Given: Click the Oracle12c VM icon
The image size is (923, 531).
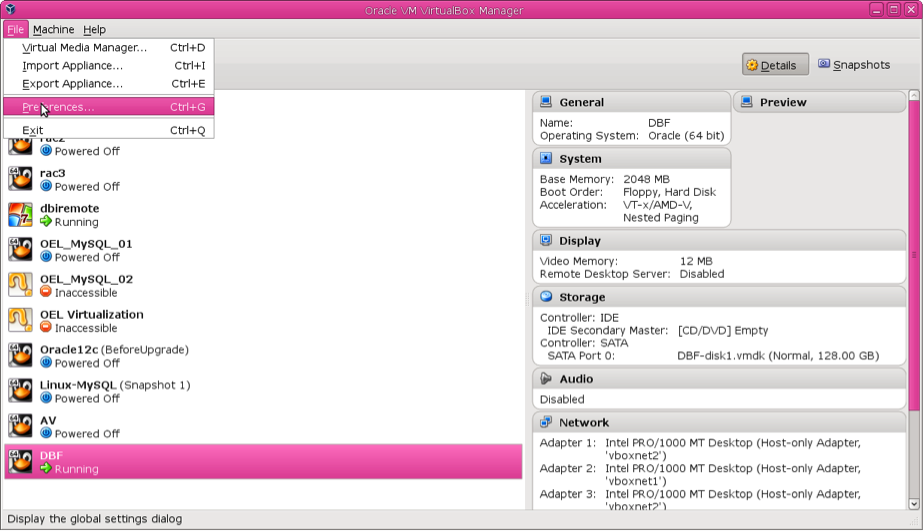Looking at the screenshot, I should pyautogui.click(x=20, y=356).
